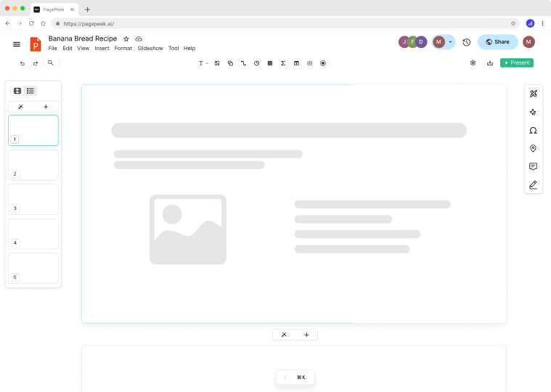Image resolution: width=551 pixels, height=392 pixels.
Task: Expand the Text tool dropdown arrow
Action: [208, 63]
